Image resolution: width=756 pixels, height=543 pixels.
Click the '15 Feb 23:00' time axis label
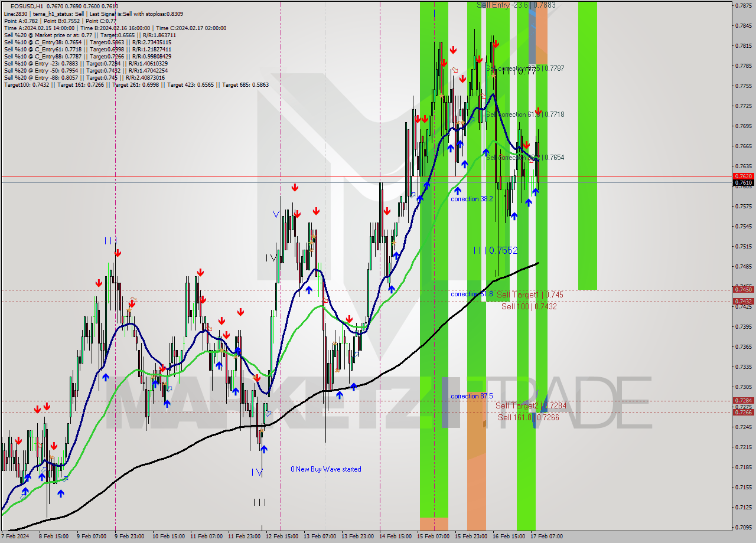[471, 537]
